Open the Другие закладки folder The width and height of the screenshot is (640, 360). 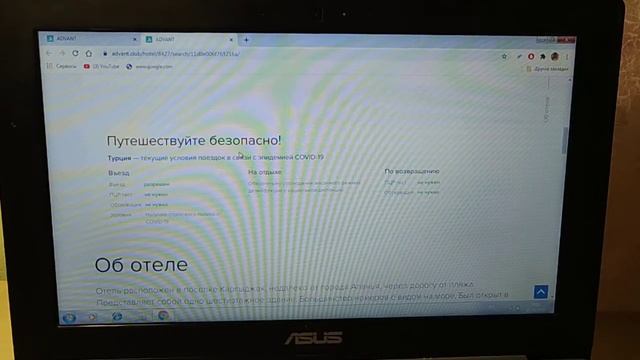point(547,69)
